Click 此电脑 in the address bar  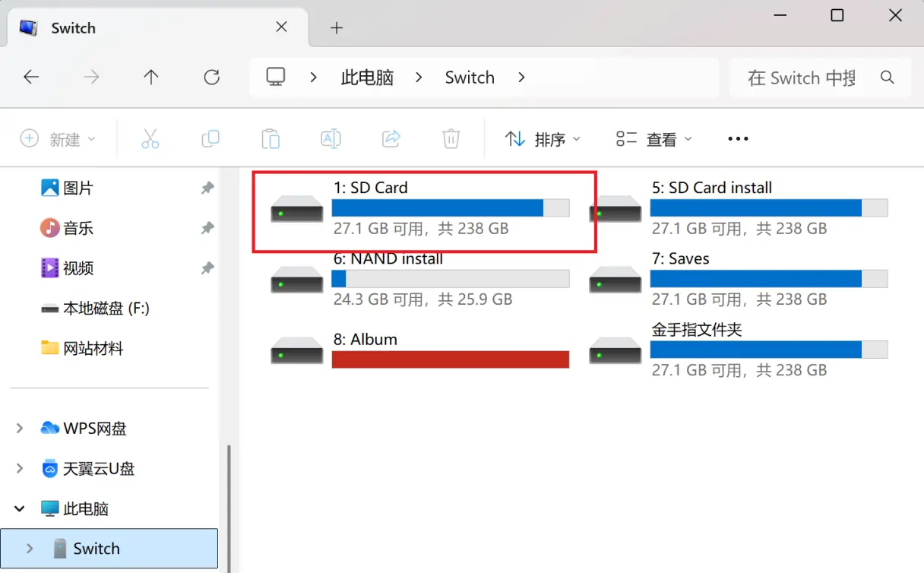368,78
